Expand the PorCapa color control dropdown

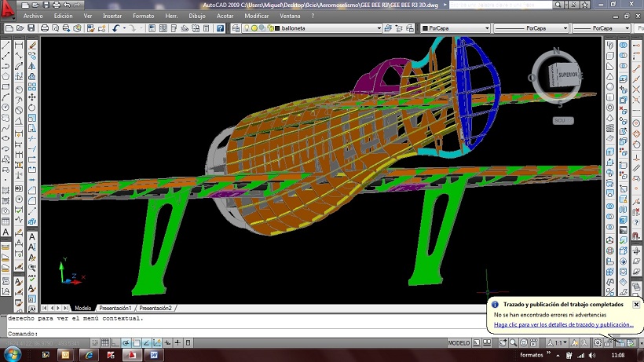click(486, 28)
